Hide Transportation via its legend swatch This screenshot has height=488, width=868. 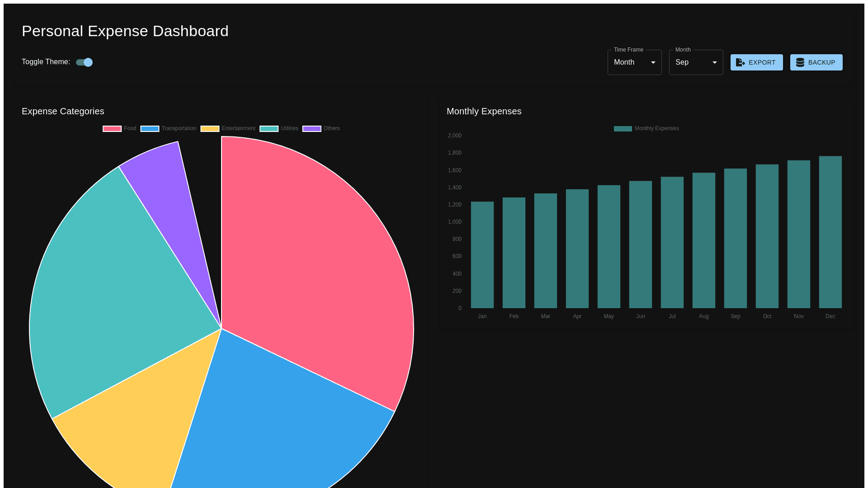(150, 129)
